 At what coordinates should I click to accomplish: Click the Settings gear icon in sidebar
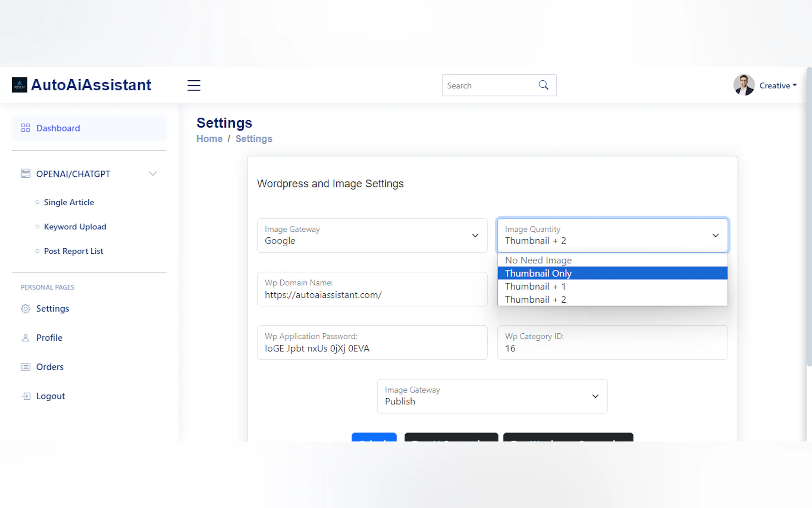coord(26,308)
